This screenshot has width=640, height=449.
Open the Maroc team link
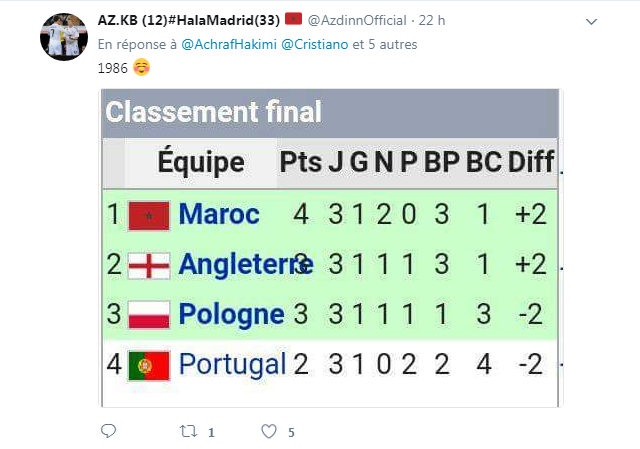(x=219, y=214)
